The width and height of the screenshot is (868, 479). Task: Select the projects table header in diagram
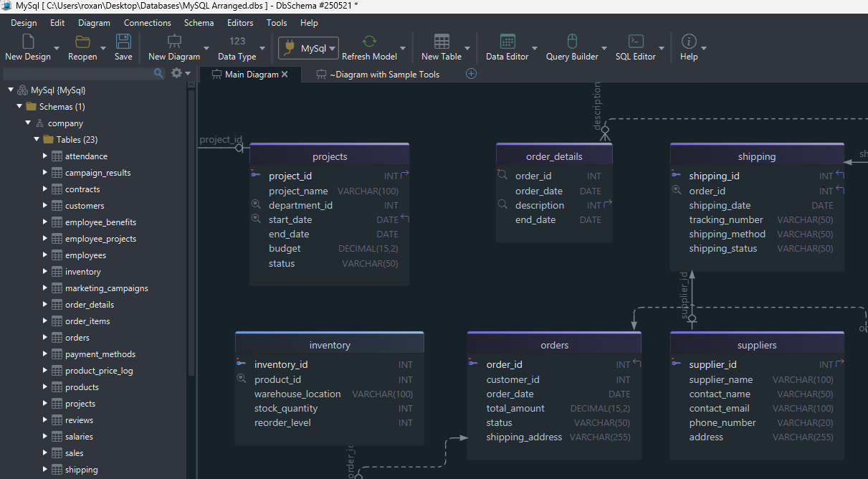[x=330, y=156]
